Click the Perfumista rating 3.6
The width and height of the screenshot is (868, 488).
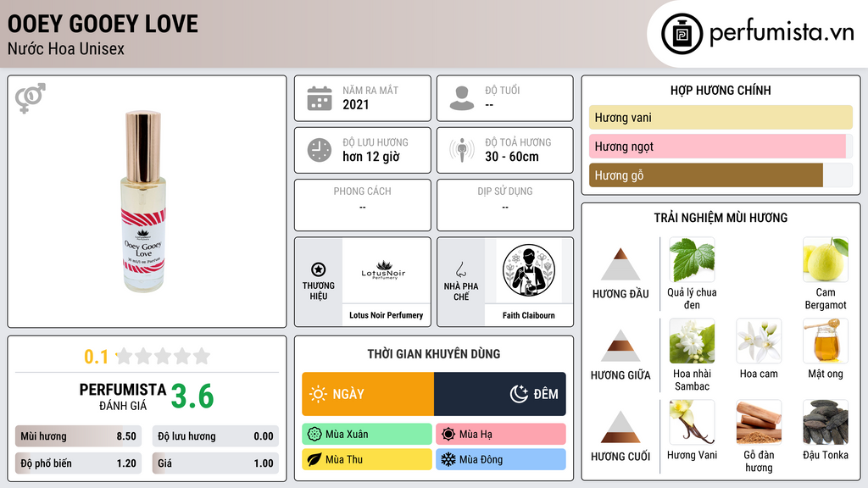coord(192,396)
